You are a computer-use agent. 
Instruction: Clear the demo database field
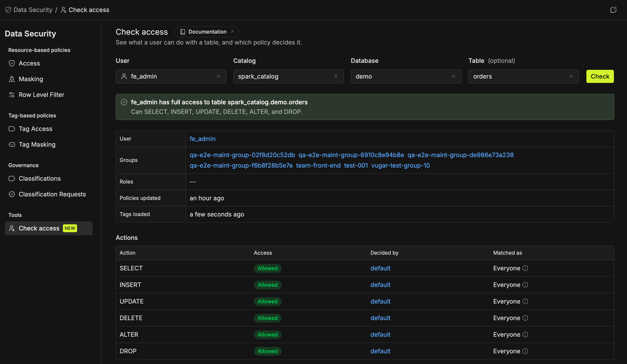[454, 77]
